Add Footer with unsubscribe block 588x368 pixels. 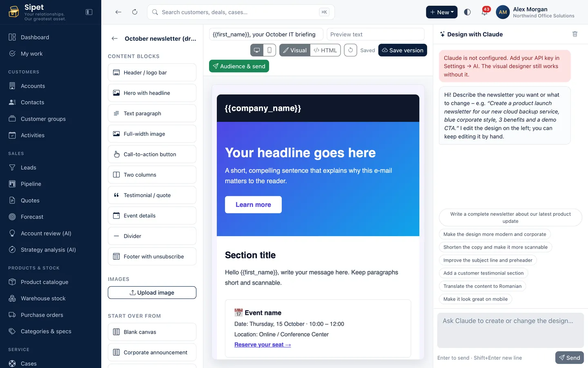(152, 256)
